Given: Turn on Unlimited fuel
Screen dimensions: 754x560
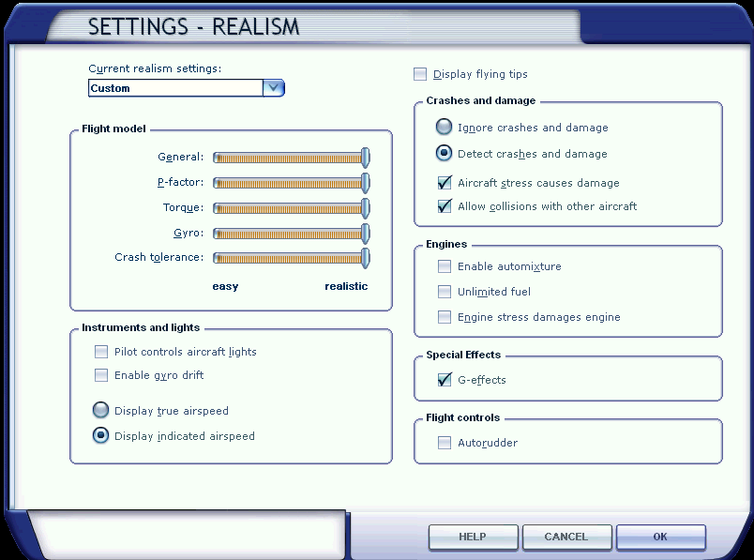Looking at the screenshot, I should 445,292.
